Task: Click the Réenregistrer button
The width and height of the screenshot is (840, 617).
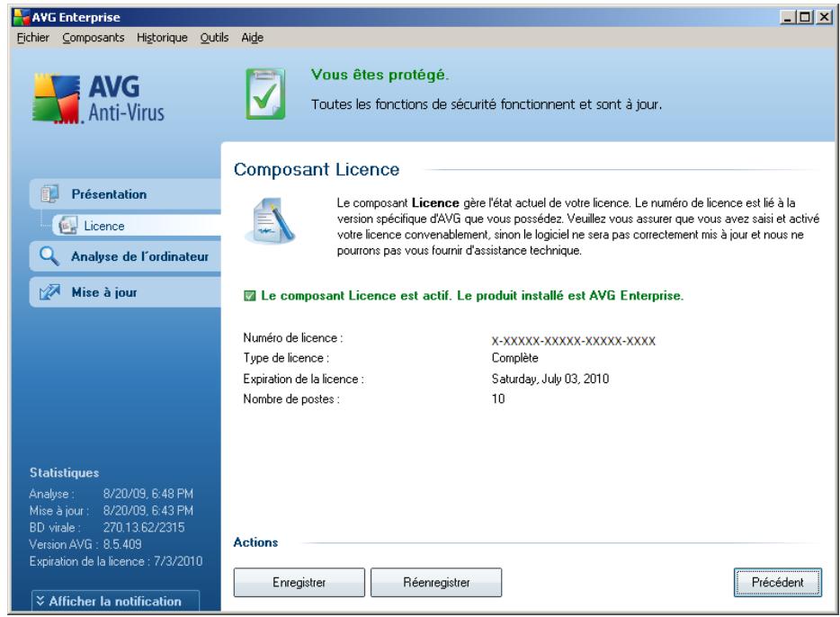Action: (436, 582)
